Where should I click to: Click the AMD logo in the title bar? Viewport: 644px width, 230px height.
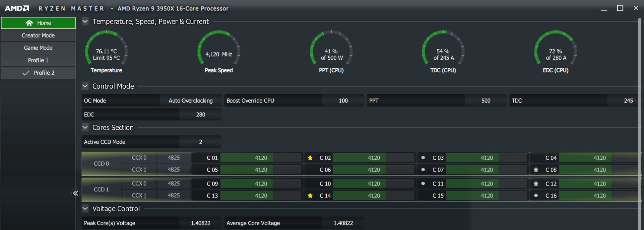click(x=17, y=8)
